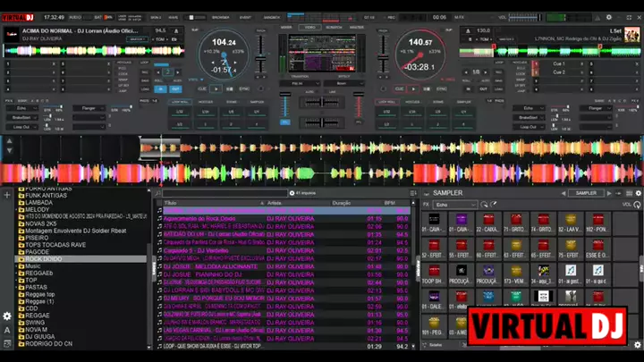644x362 pixels.
Task: Switch mixer to MIXER tab
Action: pyautogui.click(x=286, y=27)
